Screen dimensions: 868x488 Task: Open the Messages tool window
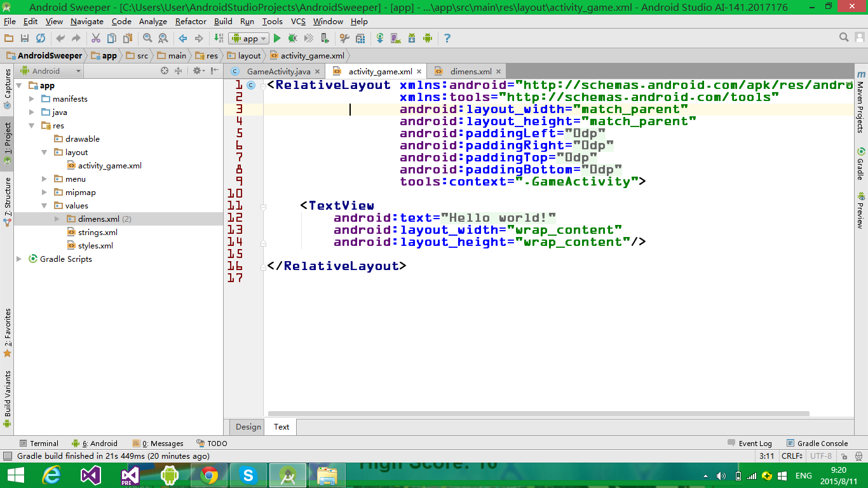(158, 443)
